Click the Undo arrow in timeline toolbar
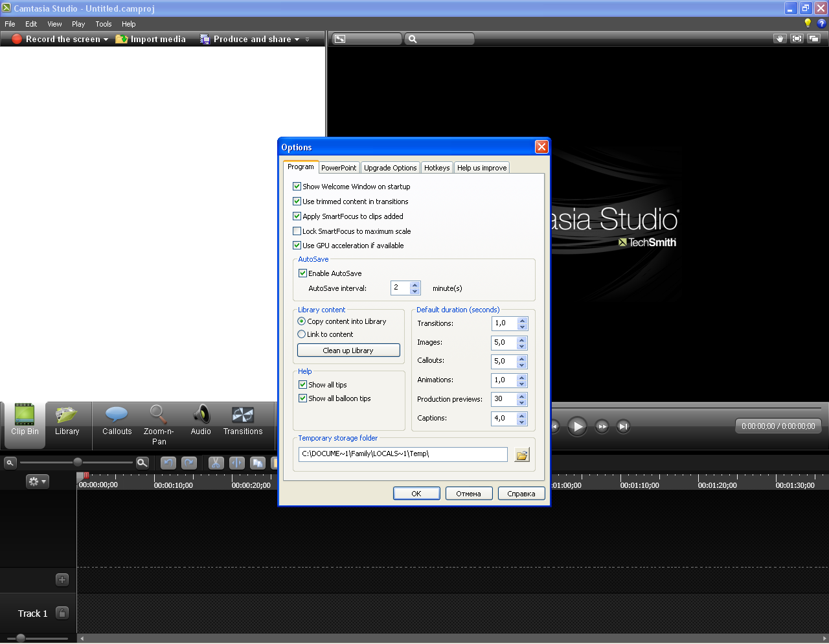The width and height of the screenshot is (829, 644). coord(168,463)
